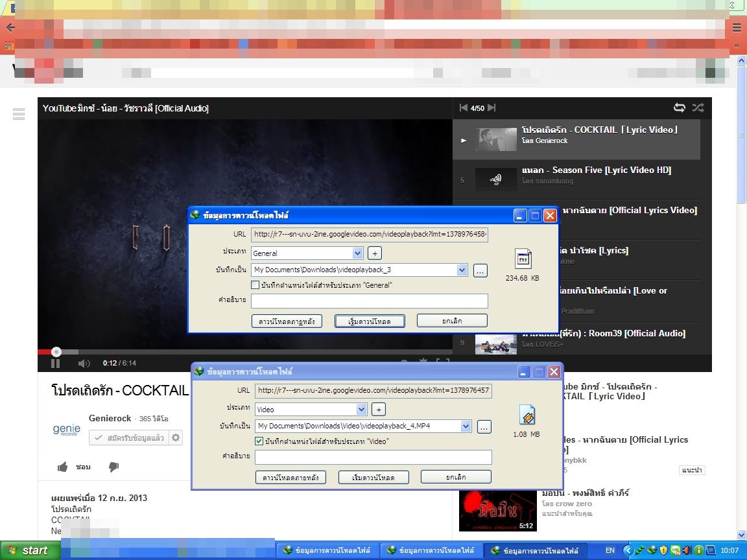Pause the YouTube video
This screenshot has height=560, width=747.
tap(55, 364)
